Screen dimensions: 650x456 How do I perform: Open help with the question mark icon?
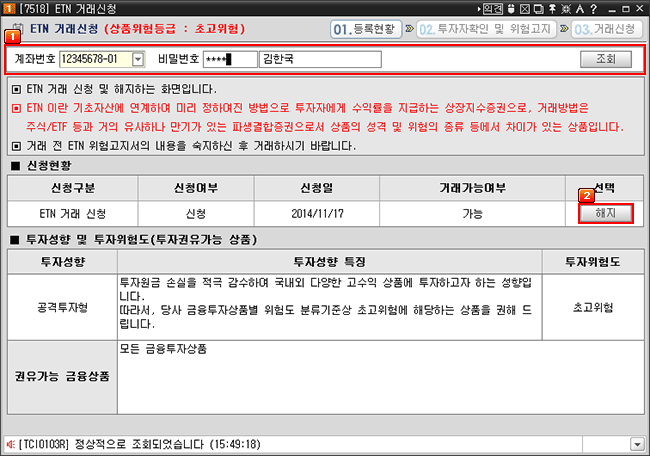[x=593, y=8]
